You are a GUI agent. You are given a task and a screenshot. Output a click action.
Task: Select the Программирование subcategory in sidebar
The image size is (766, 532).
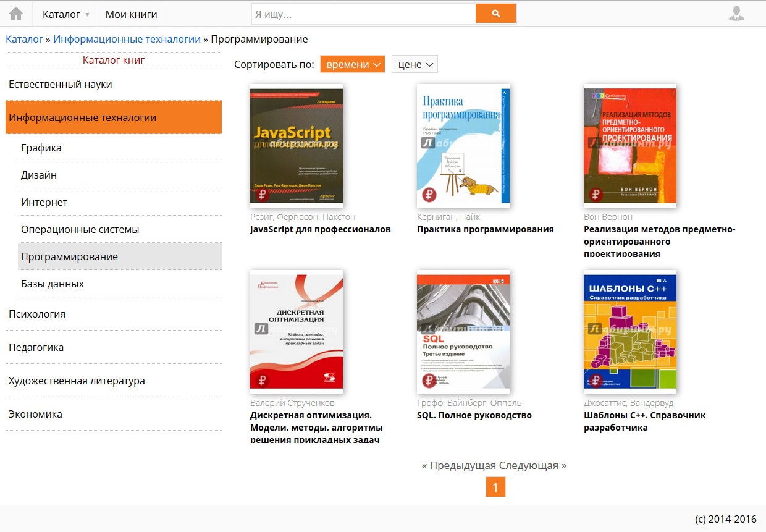120,256
